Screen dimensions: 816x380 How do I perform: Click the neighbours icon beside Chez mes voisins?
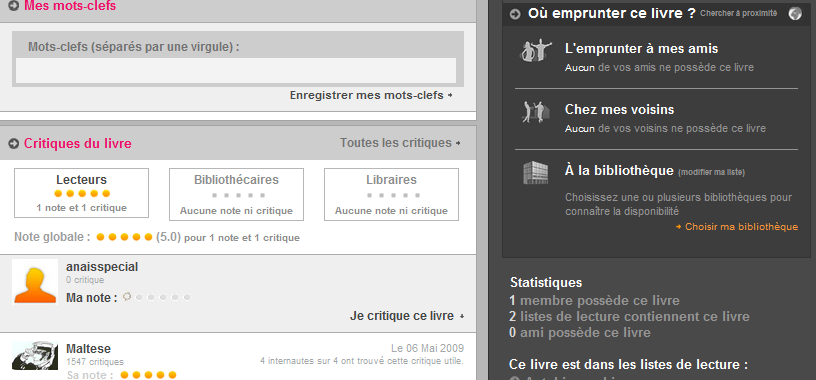click(536, 112)
